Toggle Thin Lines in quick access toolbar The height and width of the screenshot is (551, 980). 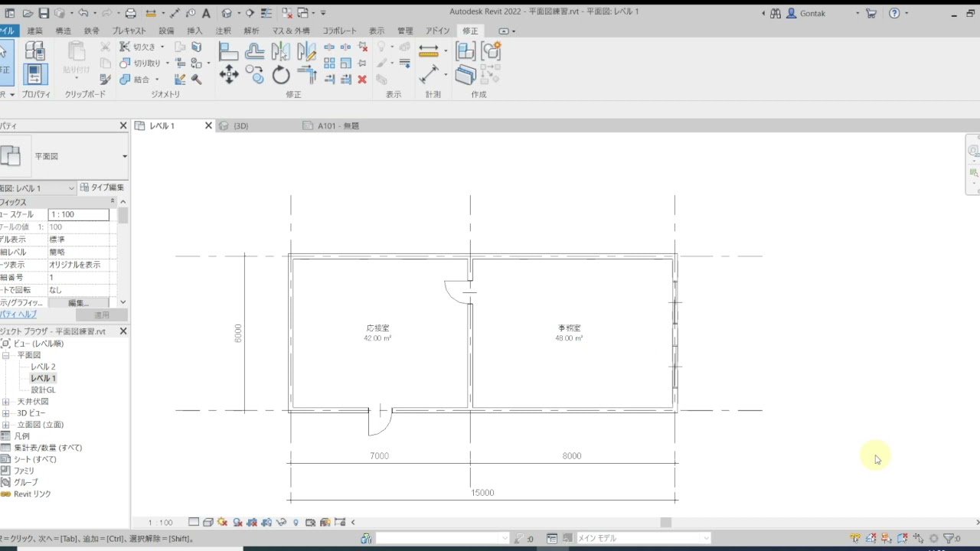(x=265, y=13)
